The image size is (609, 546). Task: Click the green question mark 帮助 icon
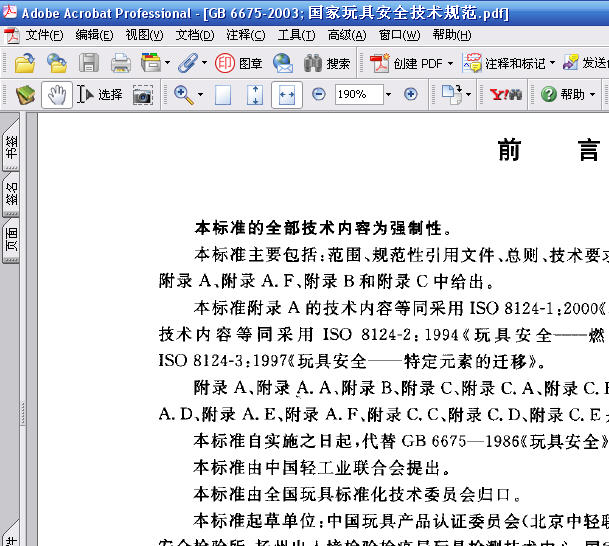[x=548, y=94]
